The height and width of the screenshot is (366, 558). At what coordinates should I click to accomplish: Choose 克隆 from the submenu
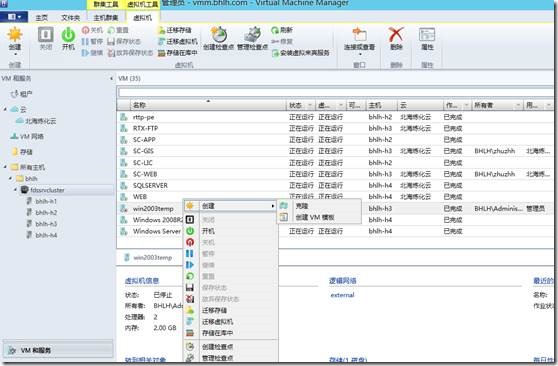click(319, 206)
